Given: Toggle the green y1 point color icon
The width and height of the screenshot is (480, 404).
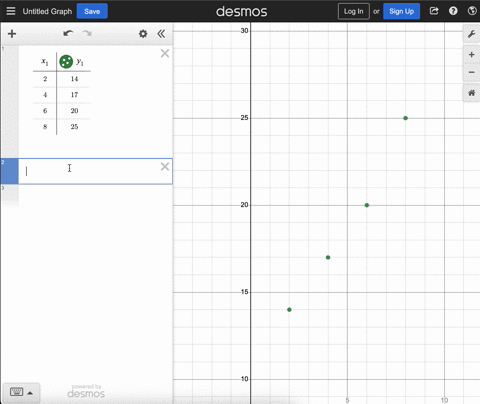Looking at the screenshot, I should tap(66, 62).
